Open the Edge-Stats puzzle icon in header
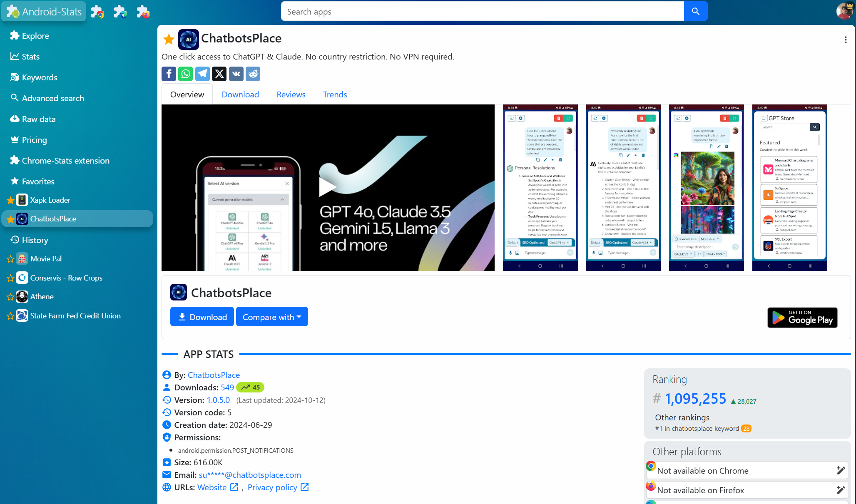 pos(120,12)
